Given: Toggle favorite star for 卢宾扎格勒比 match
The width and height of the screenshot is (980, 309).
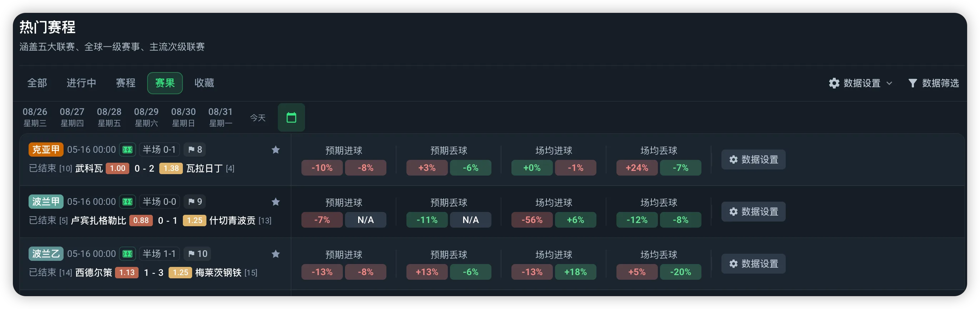Looking at the screenshot, I should (275, 202).
